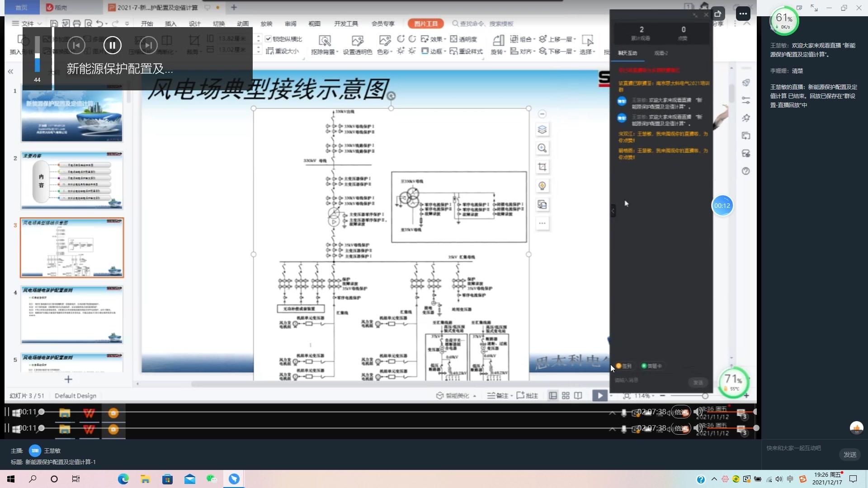
Task: Click the 设置透明色 tool
Action: [357, 45]
